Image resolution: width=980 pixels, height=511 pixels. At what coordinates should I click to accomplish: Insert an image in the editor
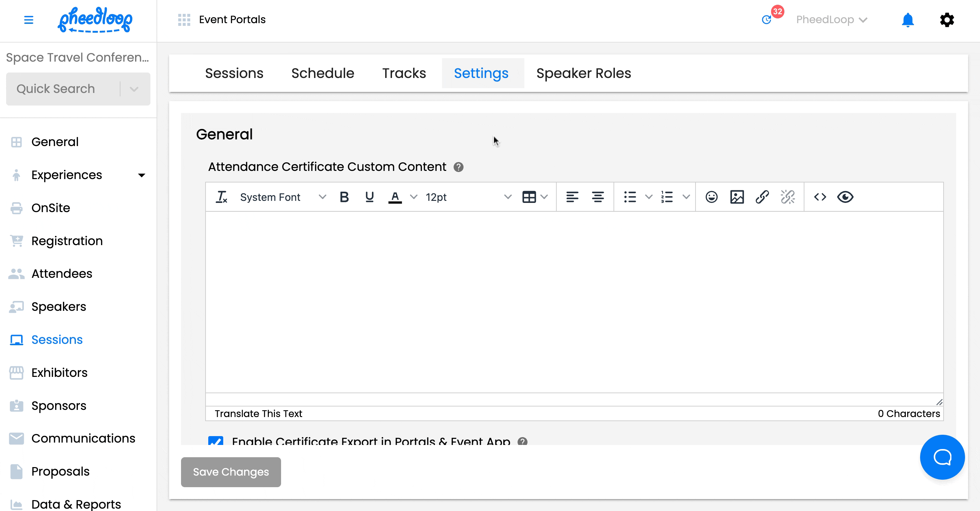coord(737,197)
